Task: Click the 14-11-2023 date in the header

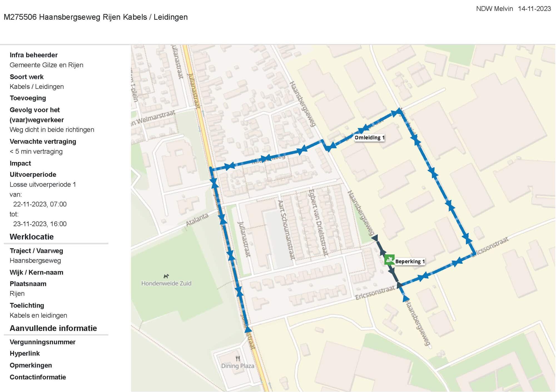Action: point(534,9)
